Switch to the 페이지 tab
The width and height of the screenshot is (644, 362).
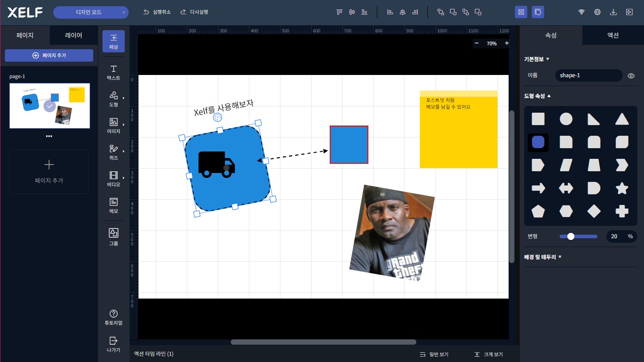click(25, 35)
